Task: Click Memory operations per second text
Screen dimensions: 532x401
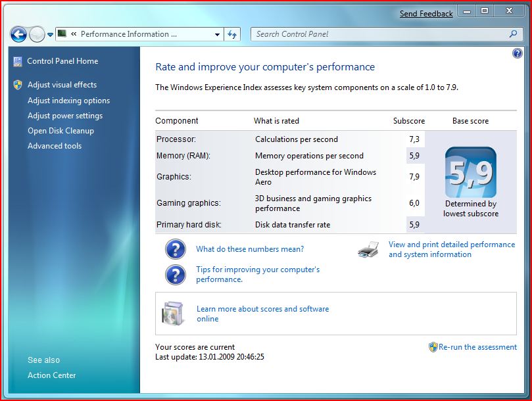Action: click(x=309, y=156)
